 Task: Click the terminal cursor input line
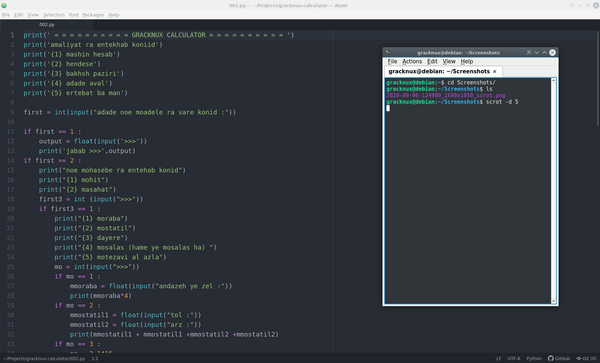[388, 108]
